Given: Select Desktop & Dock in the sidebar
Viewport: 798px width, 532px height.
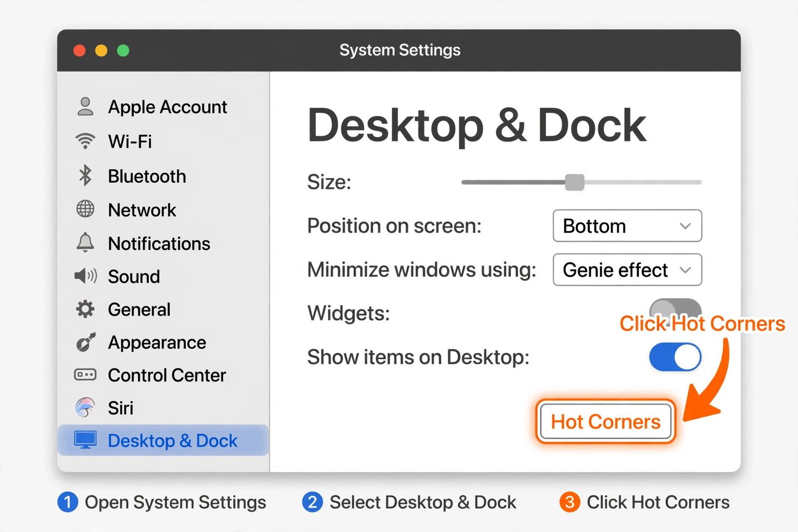Looking at the screenshot, I should (163, 440).
